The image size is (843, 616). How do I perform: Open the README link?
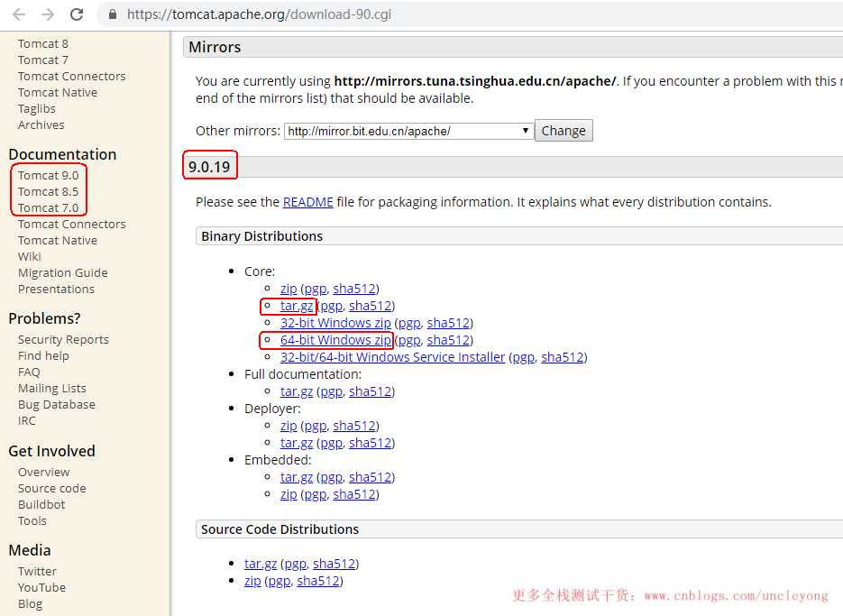coord(308,202)
